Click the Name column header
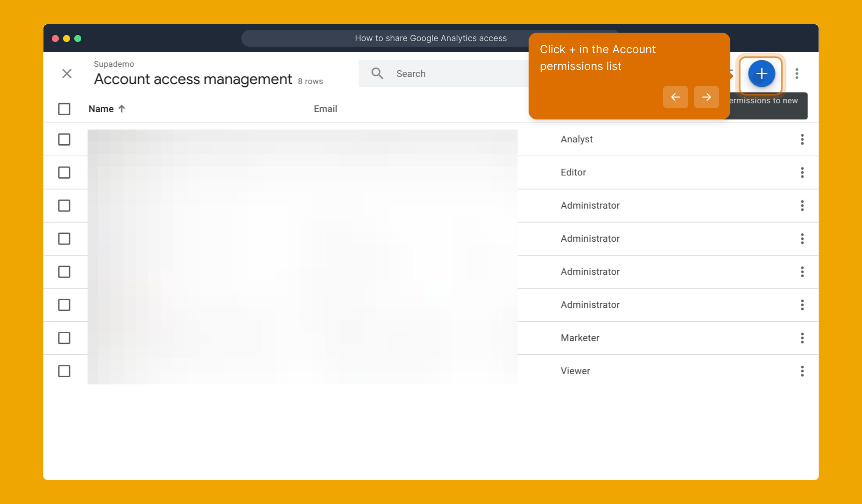862x504 pixels. 101,108
